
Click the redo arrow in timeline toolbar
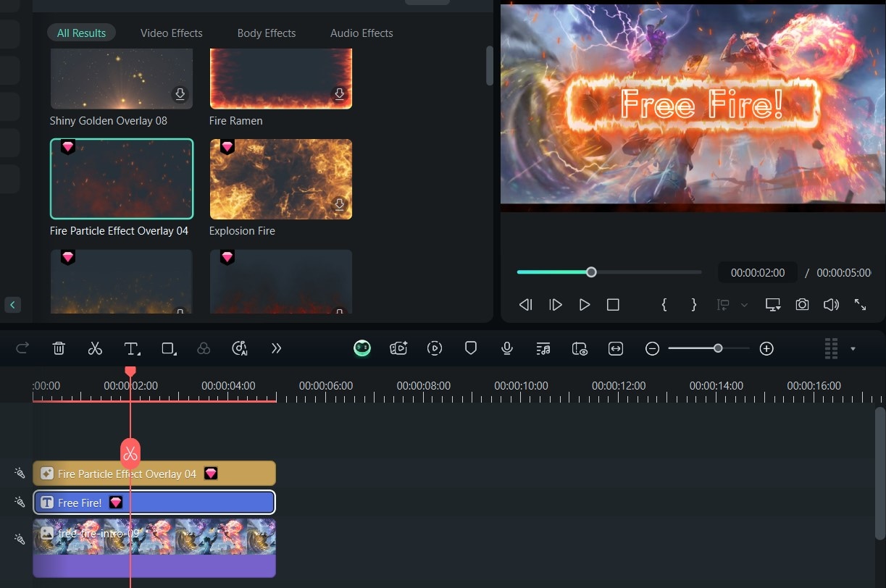22,348
